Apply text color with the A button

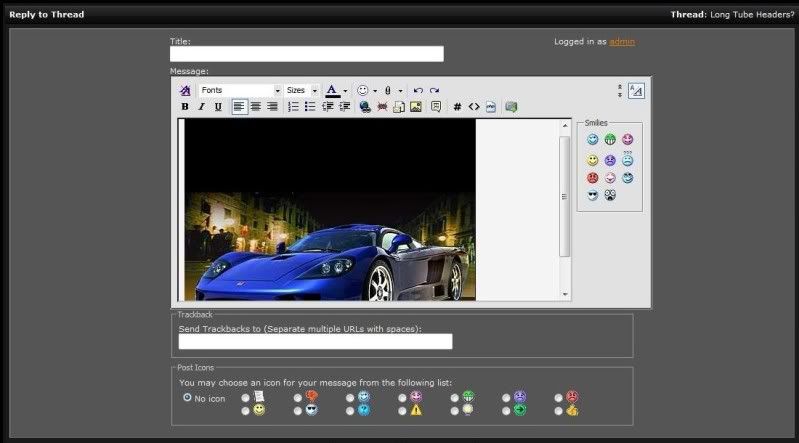[x=332, y=90]
